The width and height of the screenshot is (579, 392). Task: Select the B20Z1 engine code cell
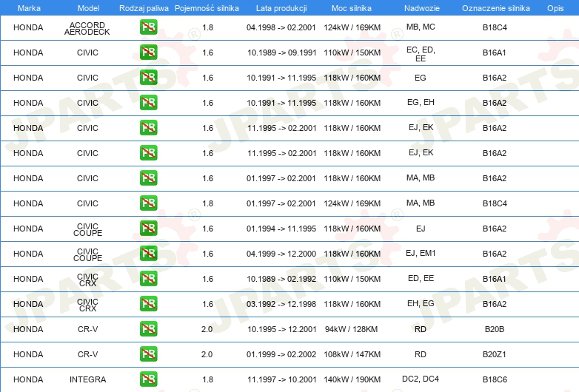click(495, 354)
